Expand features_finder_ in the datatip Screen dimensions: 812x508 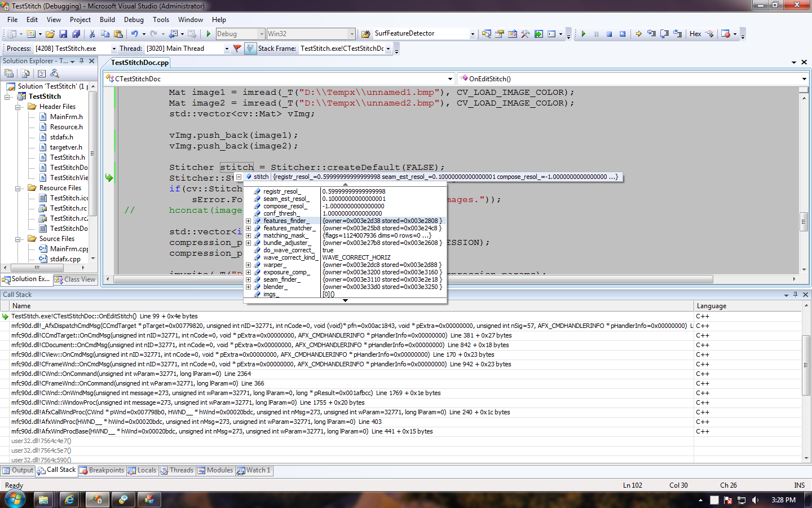coord(248,221)
